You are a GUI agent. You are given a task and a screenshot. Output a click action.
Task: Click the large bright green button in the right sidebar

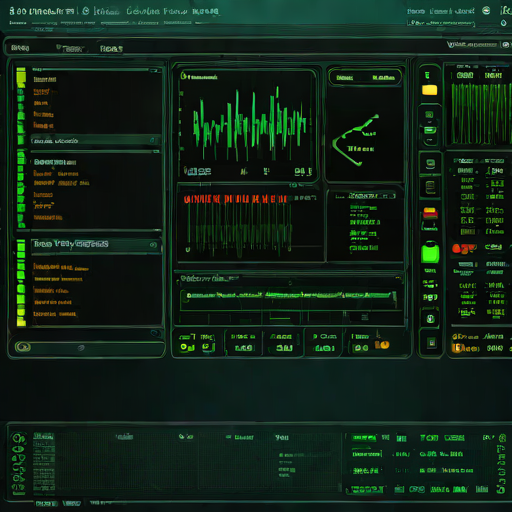click(x=430, y=253)
